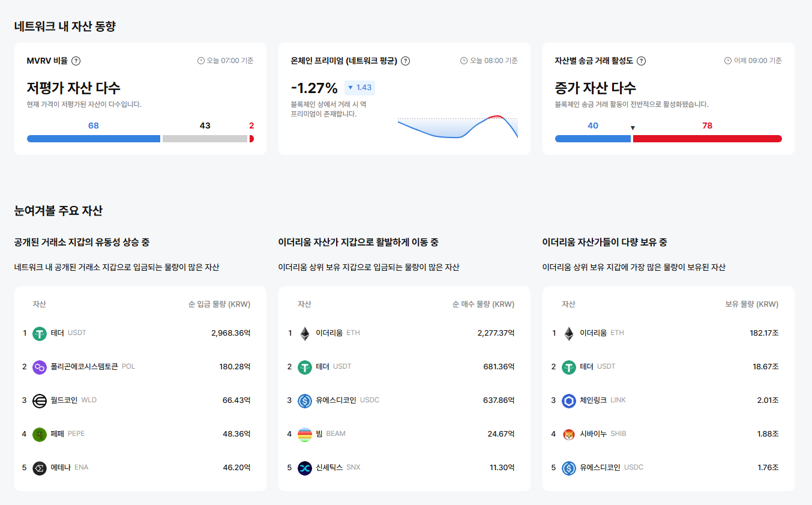Screen dimensions: 812x505
Task: Click the Shiba Inu SHIB coin icon
Action: pyautogui.click(x=569, y=434)
